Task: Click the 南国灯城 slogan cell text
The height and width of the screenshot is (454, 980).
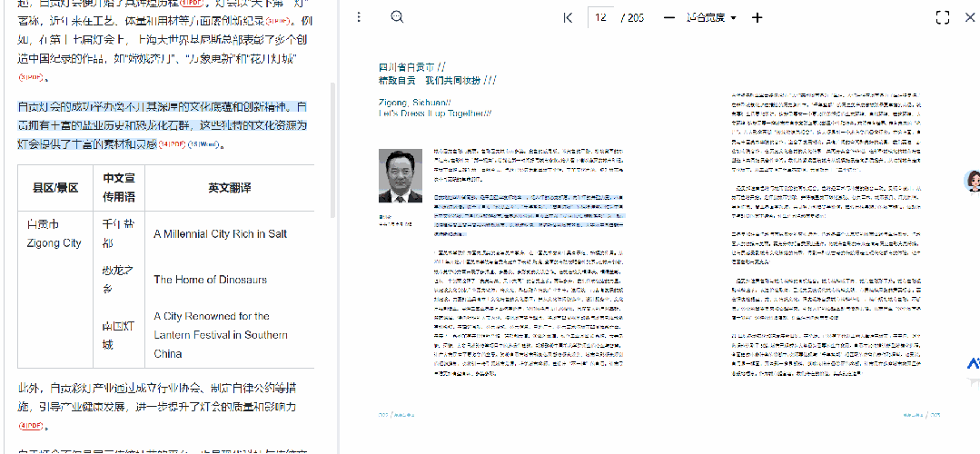Action: point(119,335)
